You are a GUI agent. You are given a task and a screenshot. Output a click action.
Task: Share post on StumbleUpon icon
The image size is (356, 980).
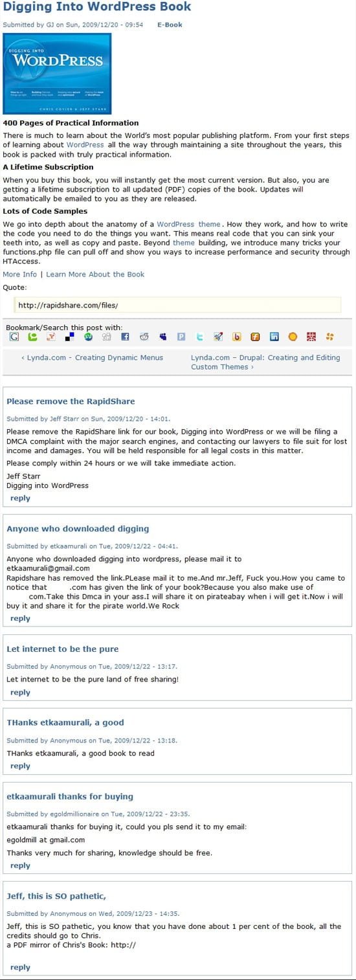point(89,337)
